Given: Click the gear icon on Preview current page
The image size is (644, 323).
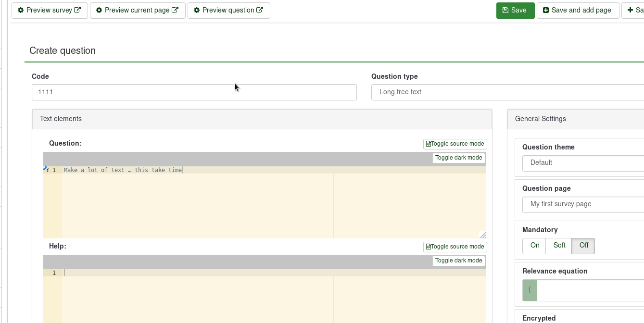Looking at the screenshot, I should (99, 10).
